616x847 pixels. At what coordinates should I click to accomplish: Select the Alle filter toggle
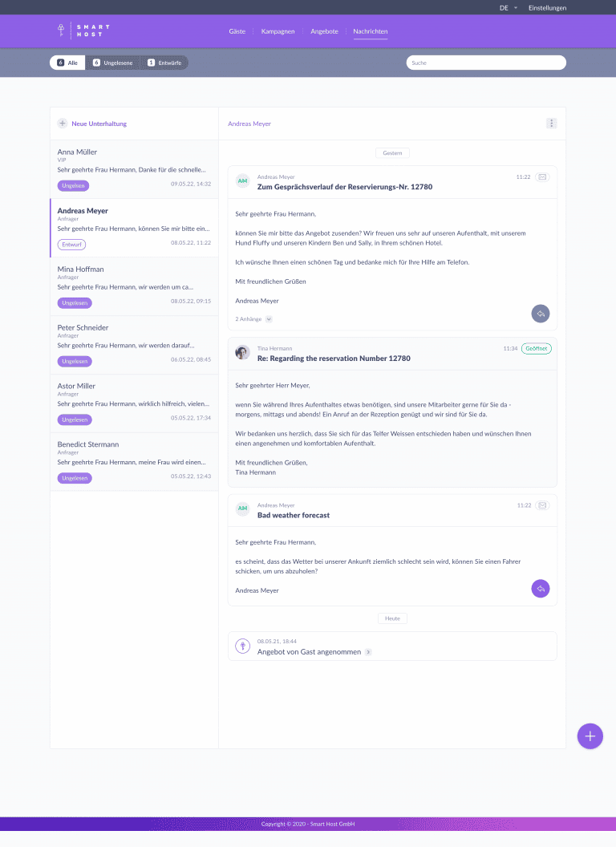[67, 63]
